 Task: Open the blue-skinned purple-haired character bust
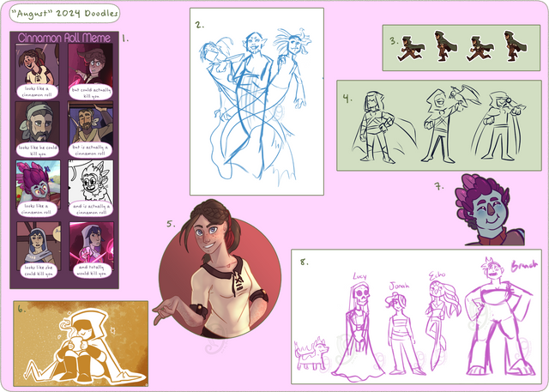pyautogui.click(x=490, y=210)
